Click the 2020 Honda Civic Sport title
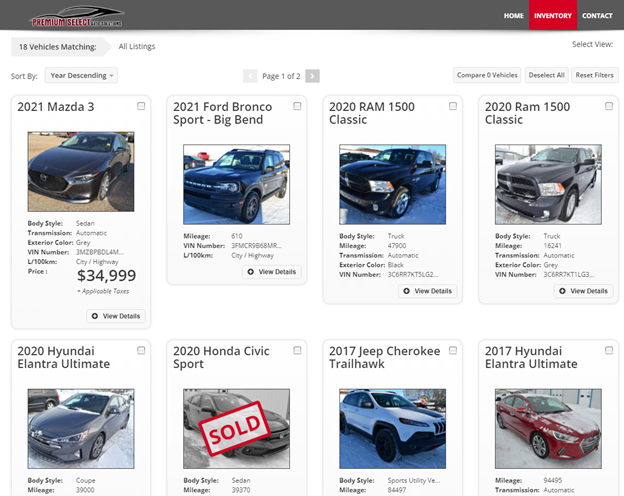Image resolution: width=624 pixels, height=496 pixels. (x=221, y=357)
